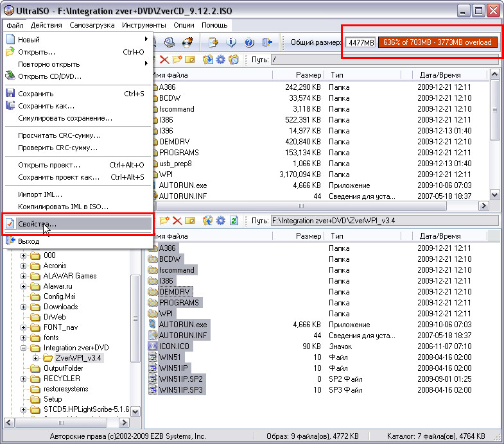Select the OutputFolder tree item

tap(63, 368)
